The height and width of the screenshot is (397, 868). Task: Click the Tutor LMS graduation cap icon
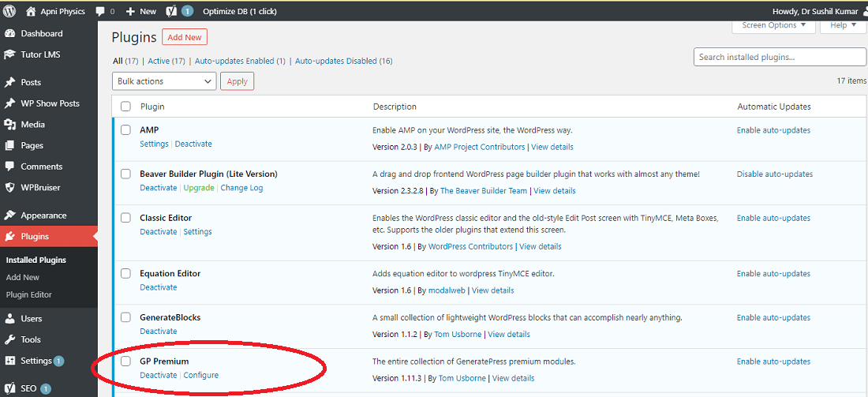click(9, 54)
